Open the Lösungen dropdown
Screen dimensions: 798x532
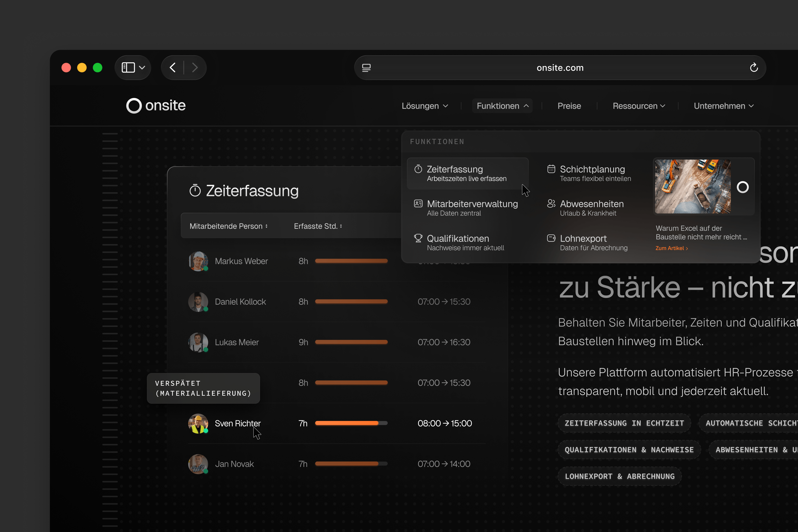tap(424, 106)
